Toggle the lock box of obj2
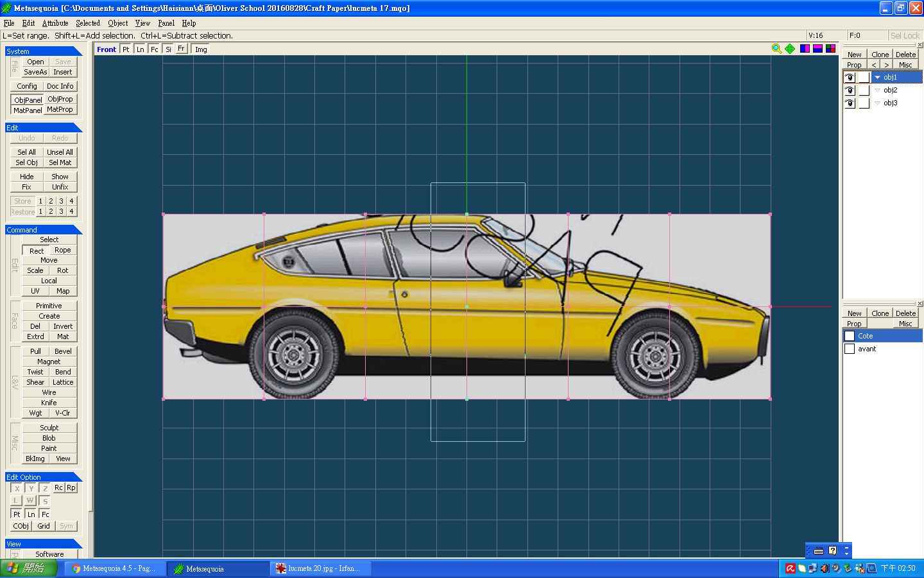The width and height of the screenshot is (924, 578). 864,90
